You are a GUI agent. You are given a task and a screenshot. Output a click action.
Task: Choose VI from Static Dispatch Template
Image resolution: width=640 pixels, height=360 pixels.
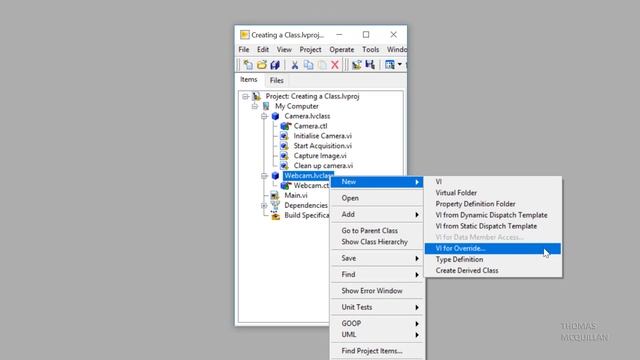[x=493, y=226]
